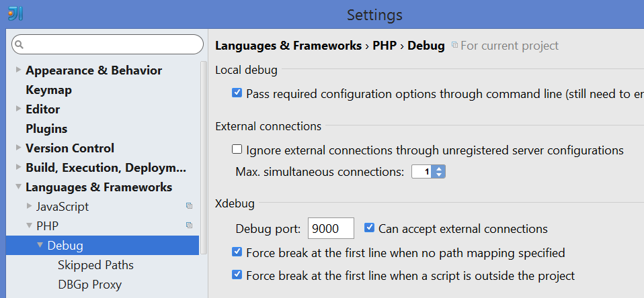Uncheck 'Can accept external connections'

click(369, 228)
